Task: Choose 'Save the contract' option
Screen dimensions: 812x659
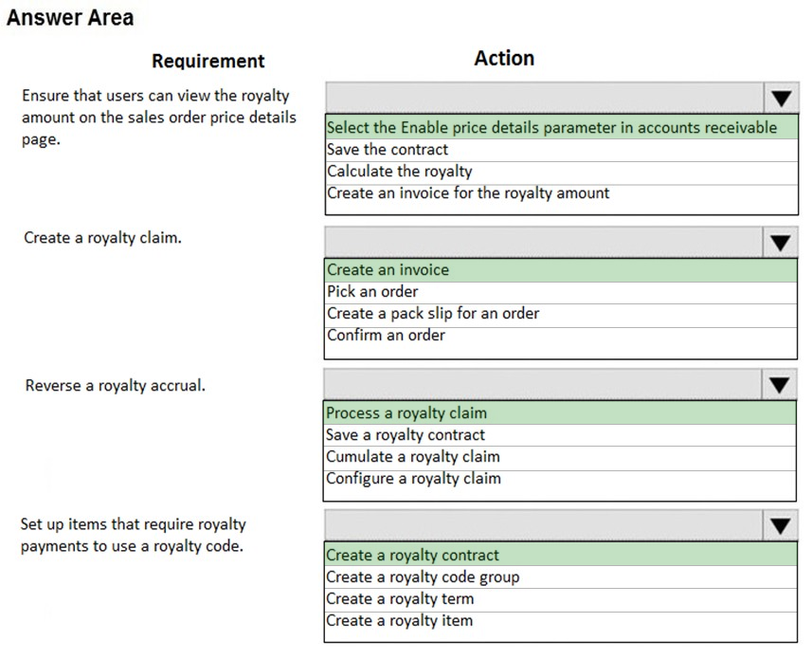Action: [562, 150]
